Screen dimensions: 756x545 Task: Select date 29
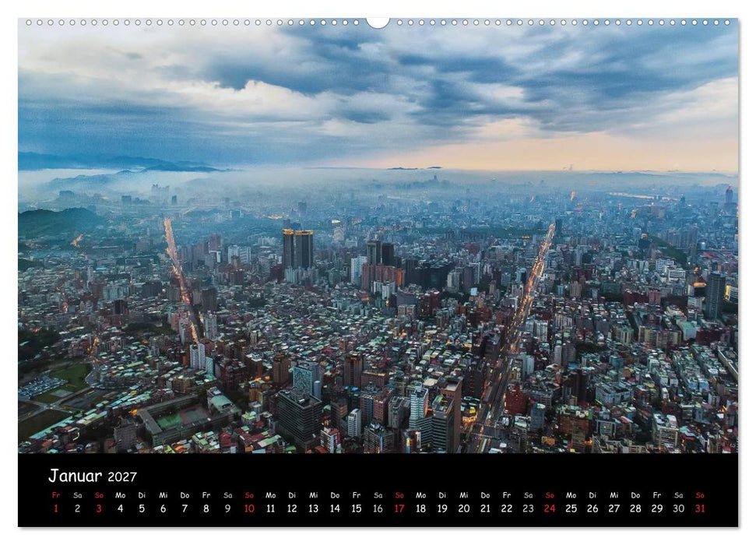(x=657, y=508)
